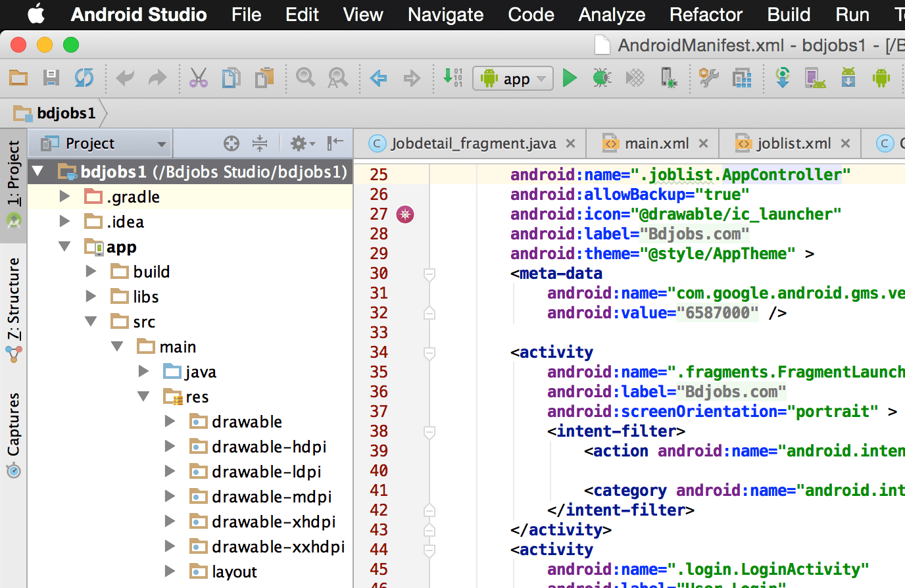Close the main.xml tab
The height and width of the screenshot is (588, 905).
(x=704, y=143)
